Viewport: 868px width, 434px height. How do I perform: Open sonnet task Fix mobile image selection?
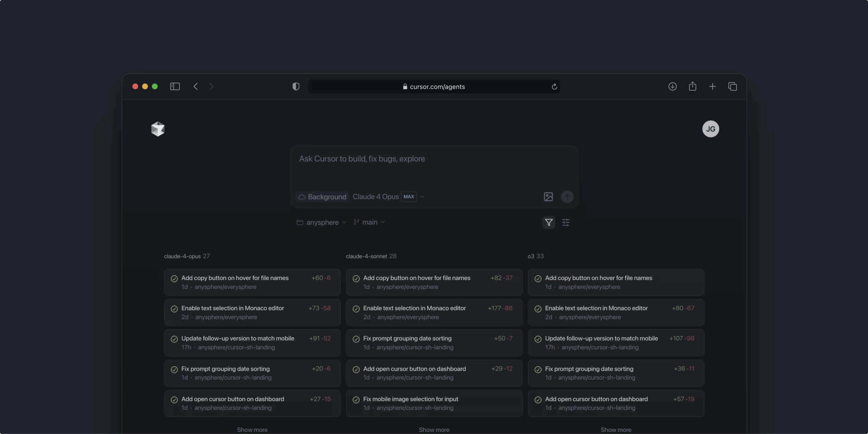(434, 403)
